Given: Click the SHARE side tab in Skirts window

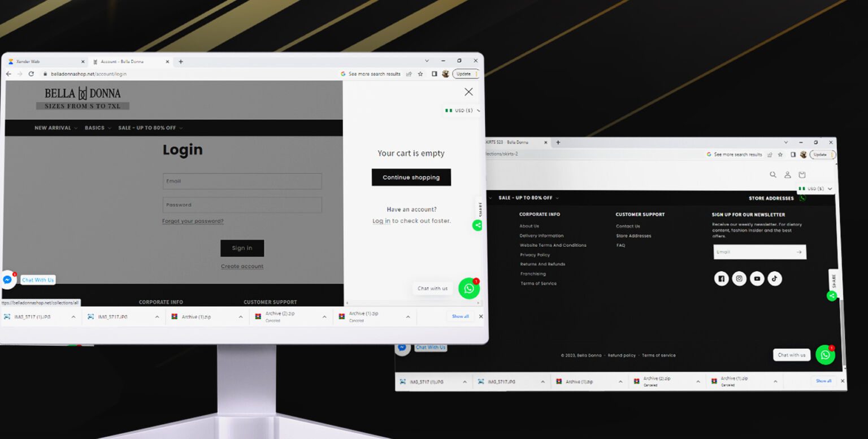Looking at the screenshot, I should tap(834, 281).
